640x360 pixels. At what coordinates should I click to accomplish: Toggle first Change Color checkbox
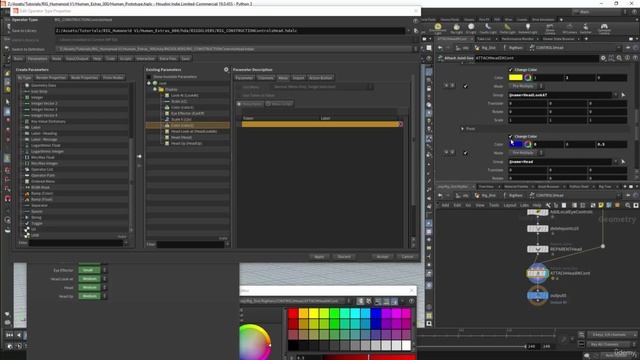(511, 70)
